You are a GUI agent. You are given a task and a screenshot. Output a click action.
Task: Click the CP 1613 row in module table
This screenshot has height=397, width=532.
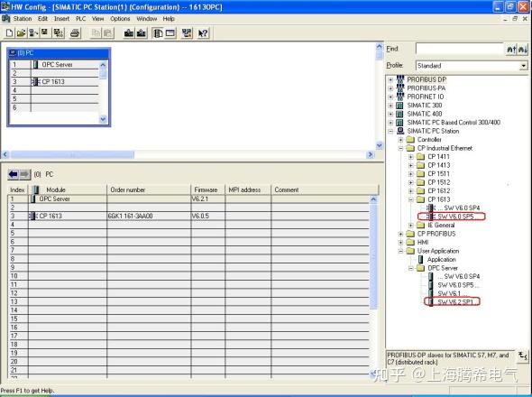[x=188, y=216]
